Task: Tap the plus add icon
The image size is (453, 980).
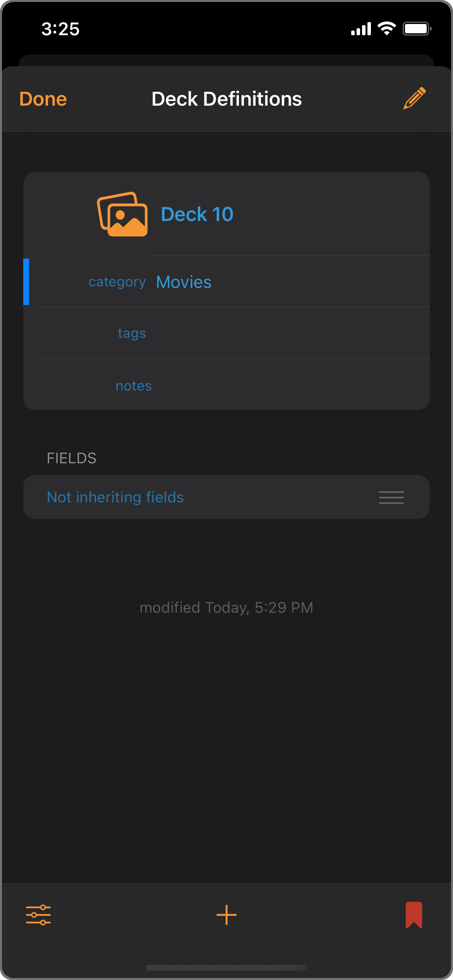Action: [226, 915]
